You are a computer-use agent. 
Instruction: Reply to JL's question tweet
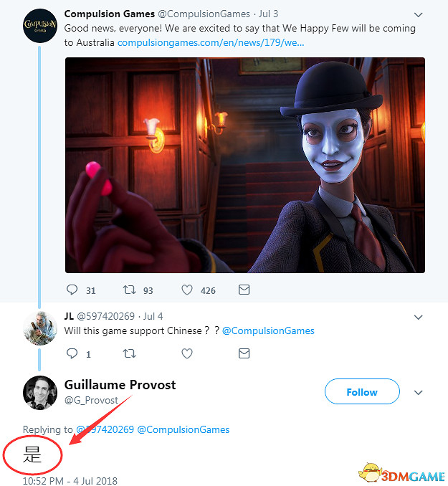[72, 353]
